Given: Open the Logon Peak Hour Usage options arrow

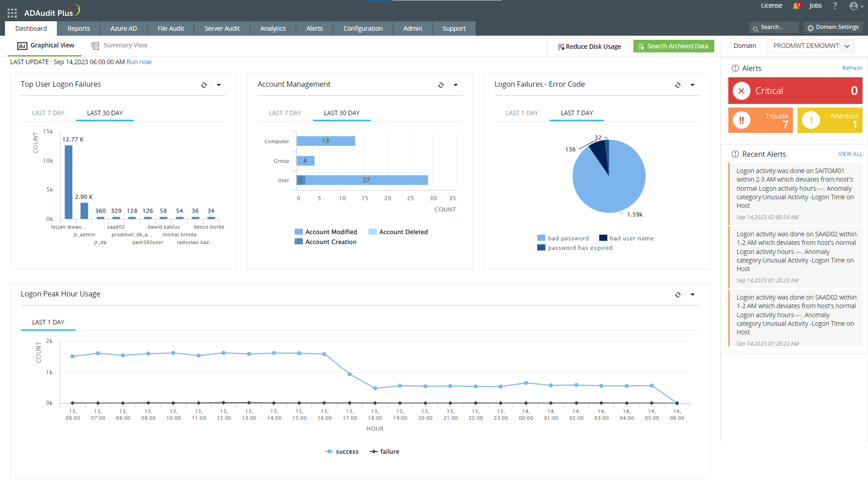Looking at the screenshot, I should pos(693,295).
